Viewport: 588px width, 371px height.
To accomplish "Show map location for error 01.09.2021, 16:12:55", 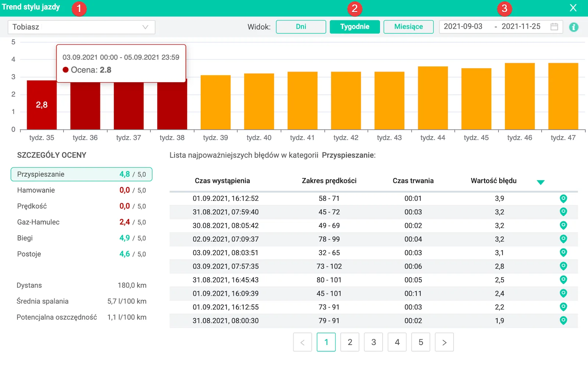I will [563, 307].
